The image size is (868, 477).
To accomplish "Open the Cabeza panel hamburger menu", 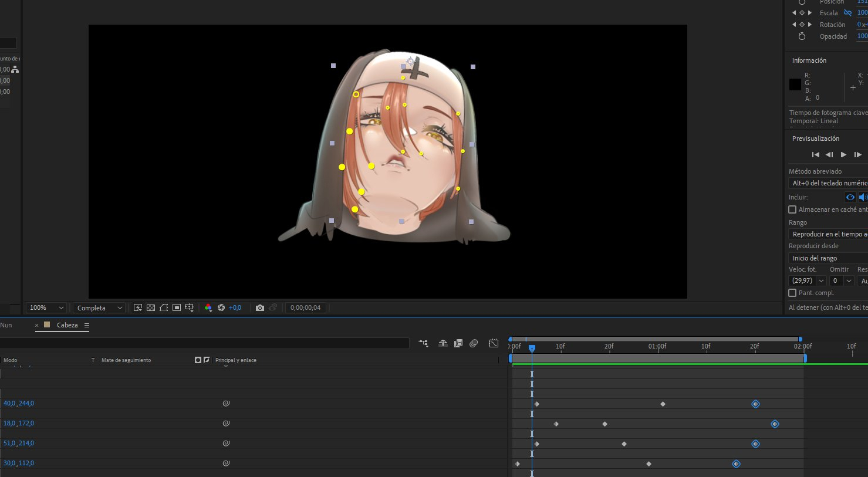I will pyautogui.click(x=87, y=325).
